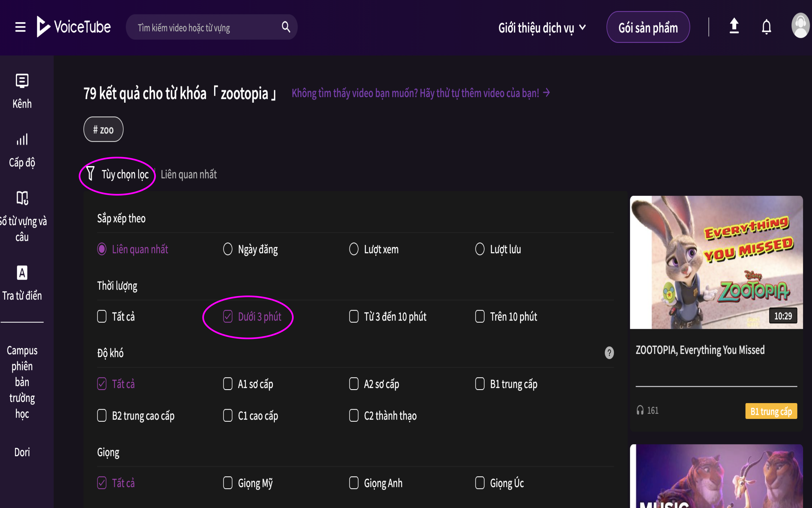Click the add-your-own-video link
Screen dimensions: 812x508
[x=420, y=93]
